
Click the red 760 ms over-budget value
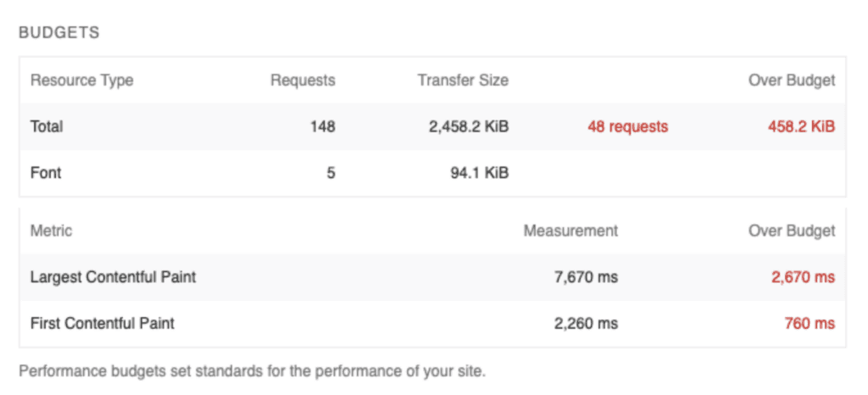pyautogui.click(x=810, y=323)
